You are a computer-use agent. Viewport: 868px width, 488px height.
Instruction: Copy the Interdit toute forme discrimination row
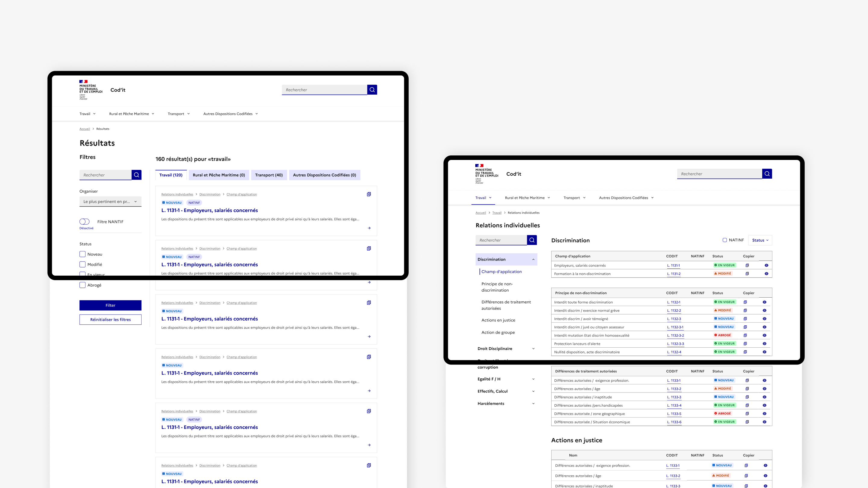pos(745,302)
